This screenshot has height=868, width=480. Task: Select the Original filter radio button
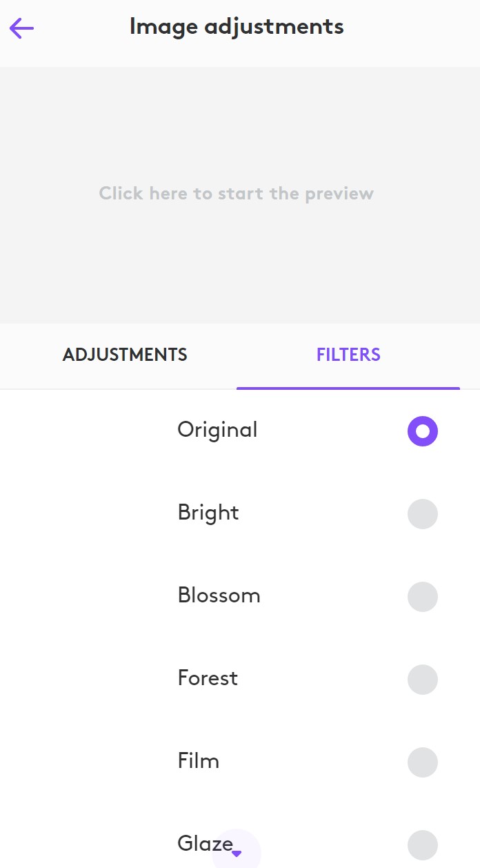(423, 431)
